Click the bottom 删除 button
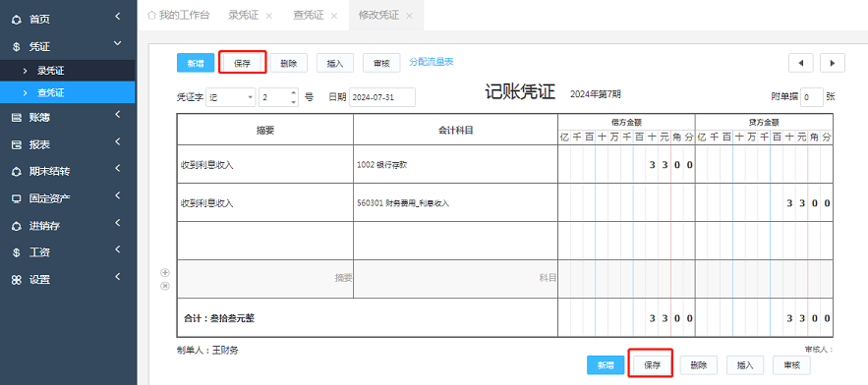 [699, 365]
